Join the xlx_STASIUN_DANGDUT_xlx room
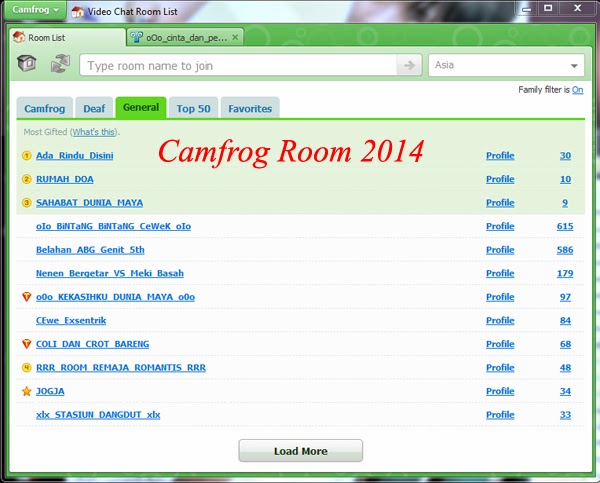The image size is (600, 483). click(x=98, y=415)
